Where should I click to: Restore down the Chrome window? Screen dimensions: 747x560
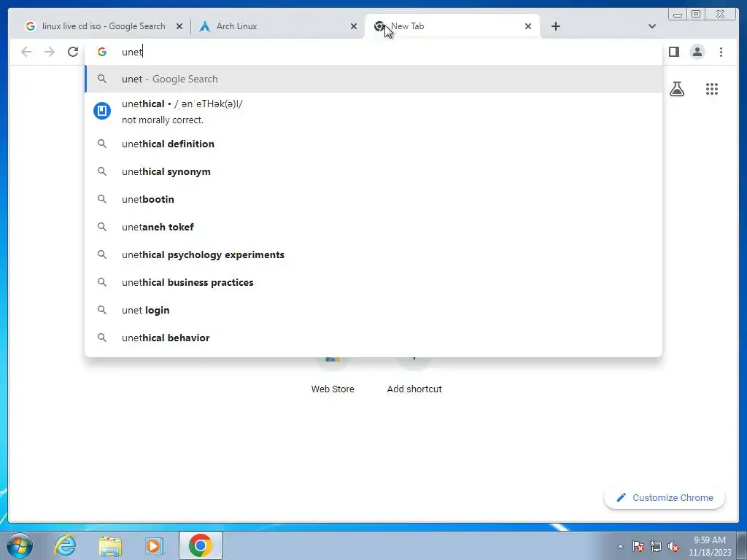(x=695, y=14)
